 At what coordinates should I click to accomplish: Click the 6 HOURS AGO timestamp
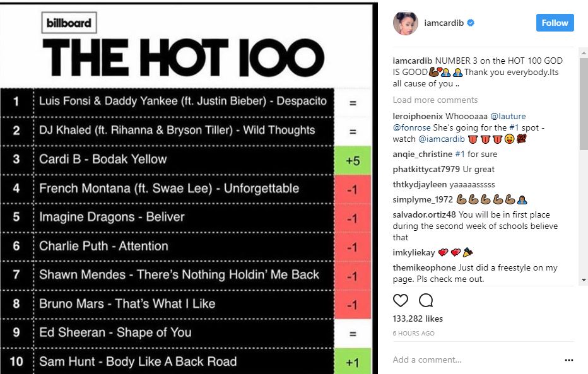tap(414, 333)
